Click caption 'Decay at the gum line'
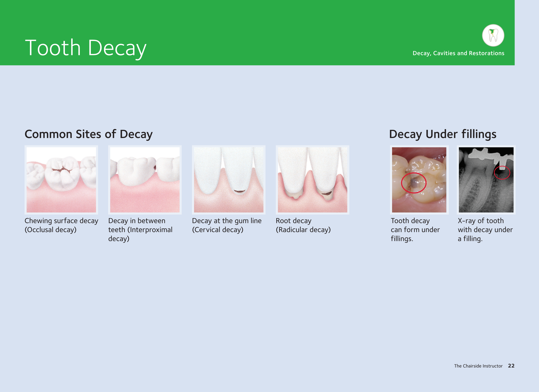This screenshot has height=392, width=539. pyautogui.click(x=227, y=221)
